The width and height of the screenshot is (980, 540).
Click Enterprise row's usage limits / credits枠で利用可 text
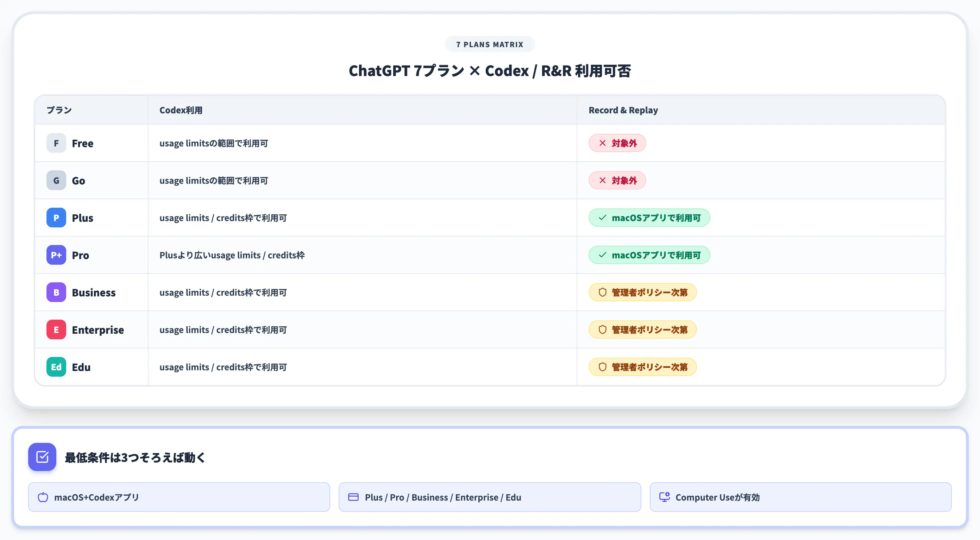pos(223,330)
